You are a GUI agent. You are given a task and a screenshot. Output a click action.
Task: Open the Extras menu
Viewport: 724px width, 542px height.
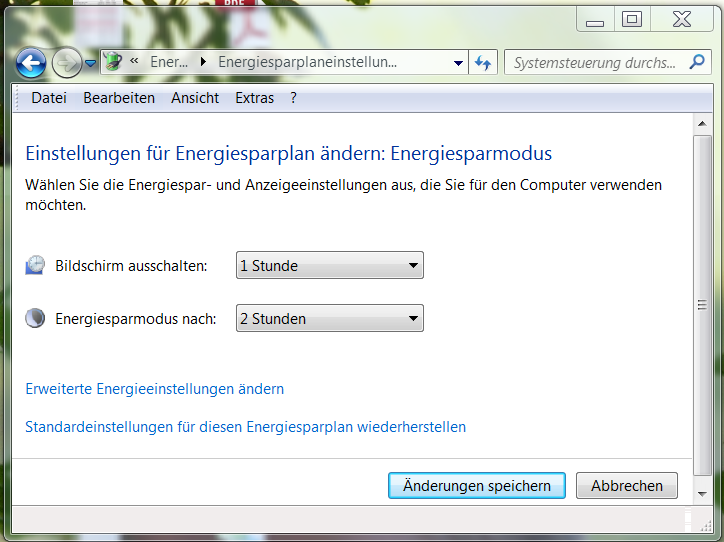coord(254,98)
